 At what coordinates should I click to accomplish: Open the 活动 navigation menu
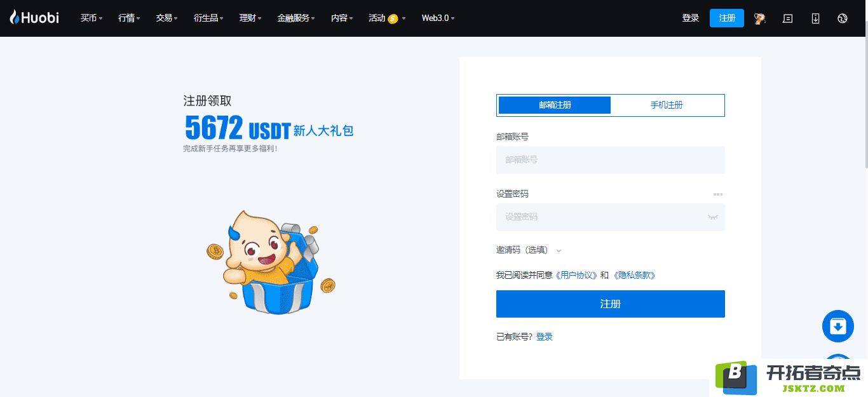click(387, 18)
